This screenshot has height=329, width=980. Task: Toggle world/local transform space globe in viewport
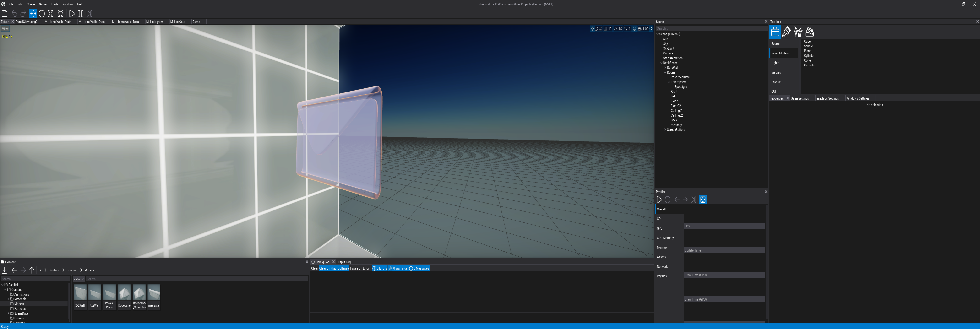point(634,28)
